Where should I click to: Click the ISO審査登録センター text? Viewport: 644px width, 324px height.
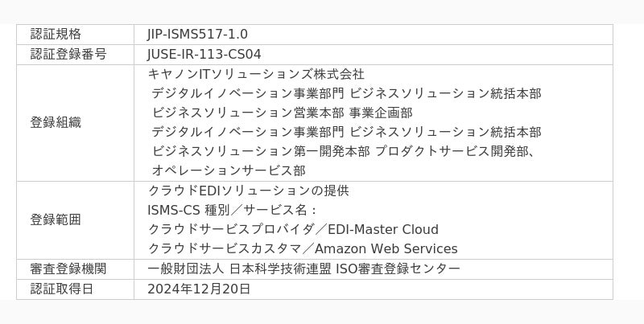(x=398, y=269)
